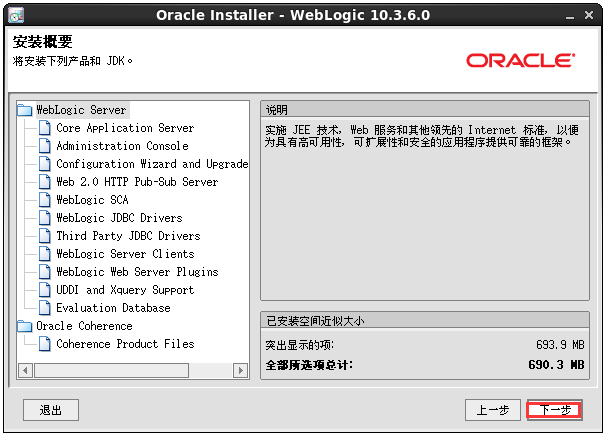Select the Oracle Coherence tree node
The image size is (608, 438).
tap(84, 326)
